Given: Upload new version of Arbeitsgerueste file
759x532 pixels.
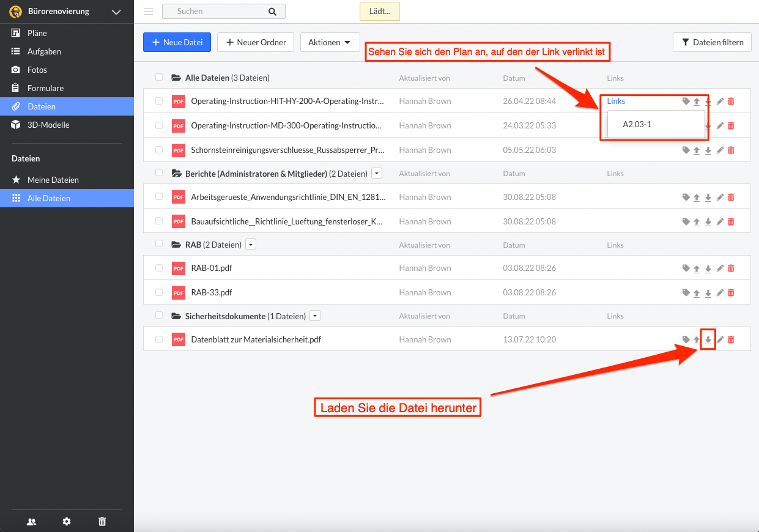Looking at the screenshot, I should coord(696,198).
